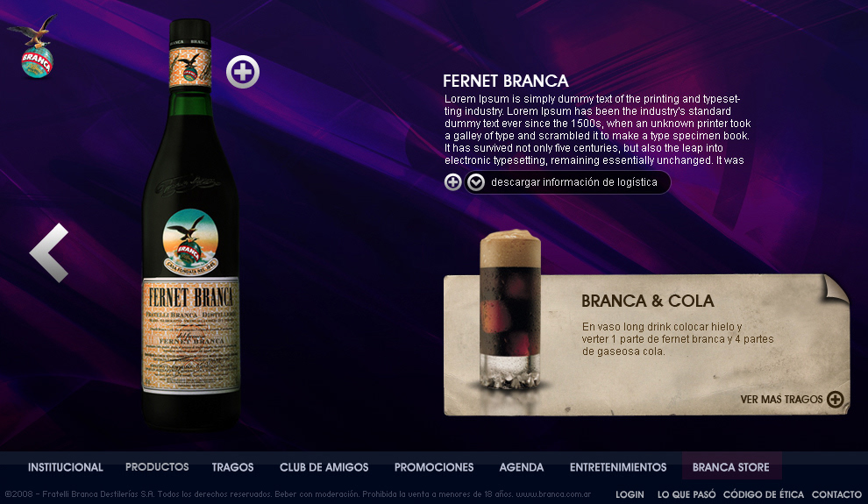868x504 pixels.
Task: Open the INSTITUCIONAL menu
Action: pyautogui.click(x=66, y=467)
